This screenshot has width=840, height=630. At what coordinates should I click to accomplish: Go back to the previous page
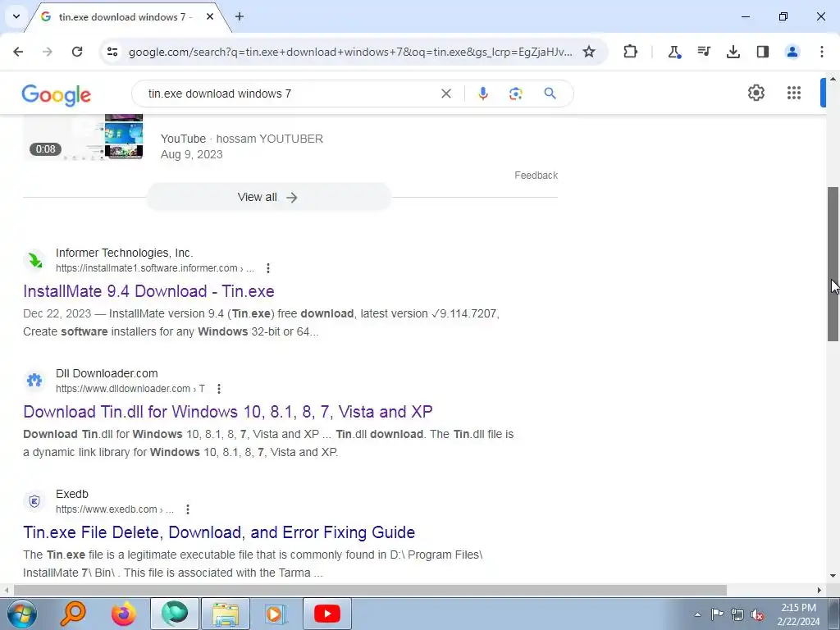(18, 52)
